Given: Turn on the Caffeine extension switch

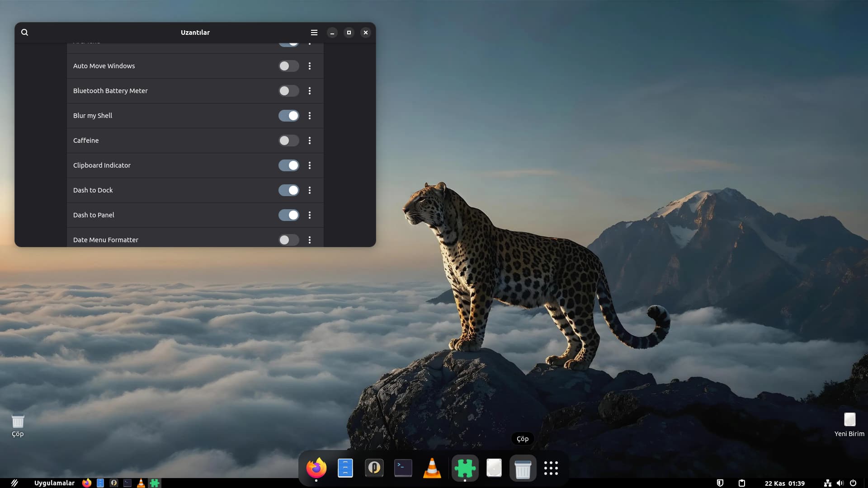Looking at the screenshot, I should (x=288, y=141).
